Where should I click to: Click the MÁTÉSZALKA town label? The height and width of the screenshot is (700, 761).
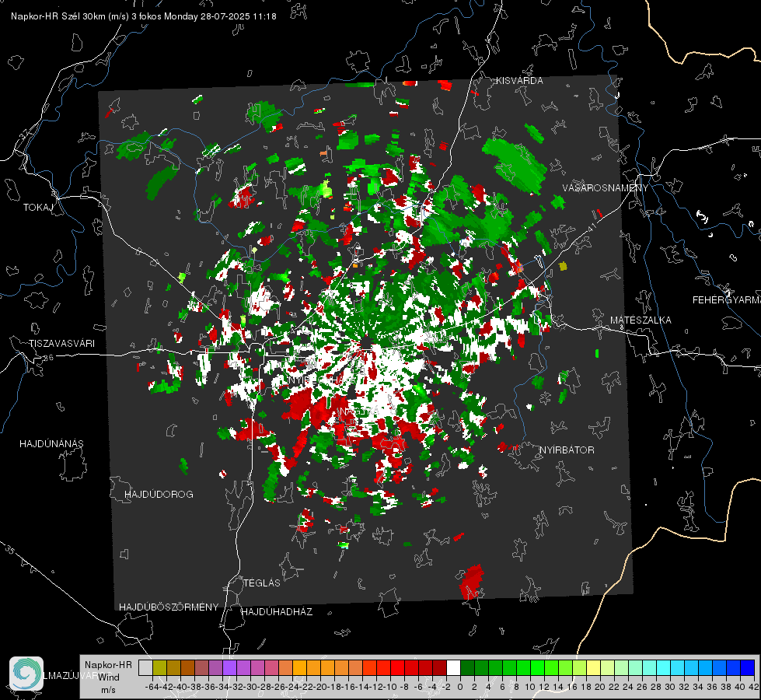click(x=641, y=320)
